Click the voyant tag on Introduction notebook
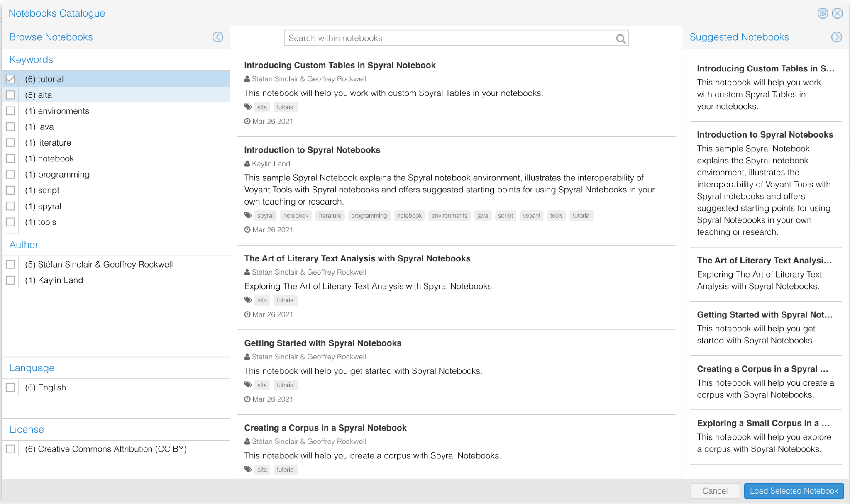Viewport: 850px width, 504px height. coord(531,216)
